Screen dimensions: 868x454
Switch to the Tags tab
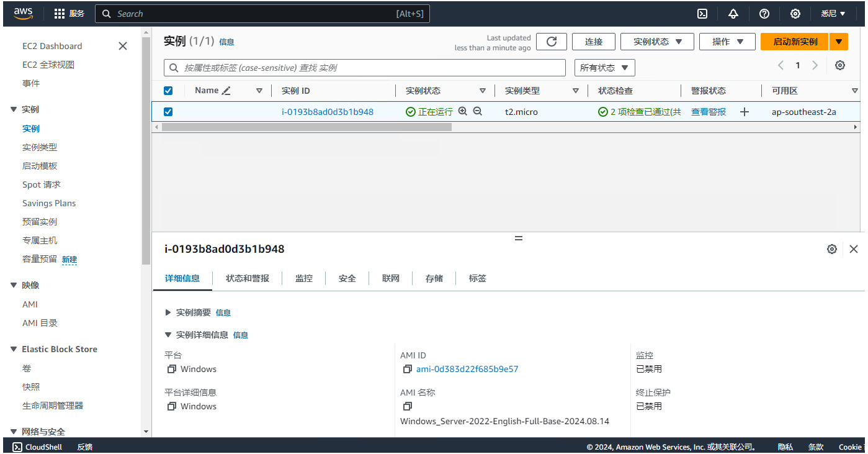click(x=478, y=278)
